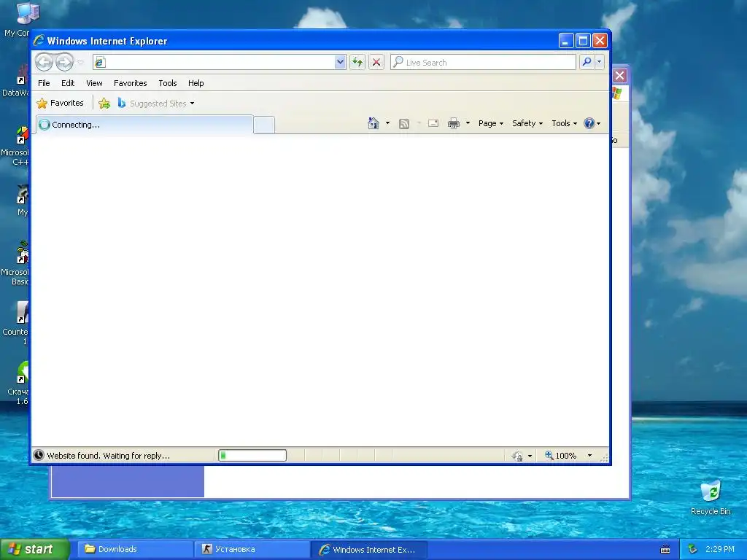Click the red Stop loading icon

pyautogui.click(x=376, y=62)
